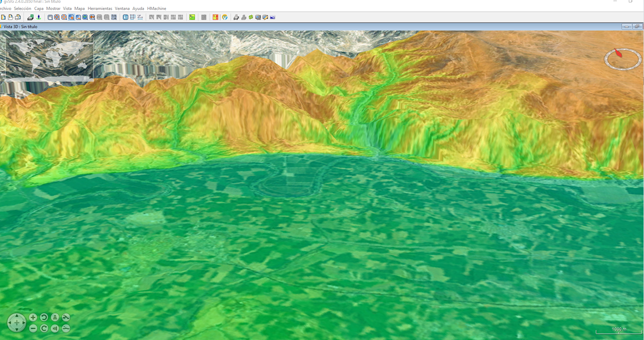Open the Ayuda menu

click(x=138, y=9)
